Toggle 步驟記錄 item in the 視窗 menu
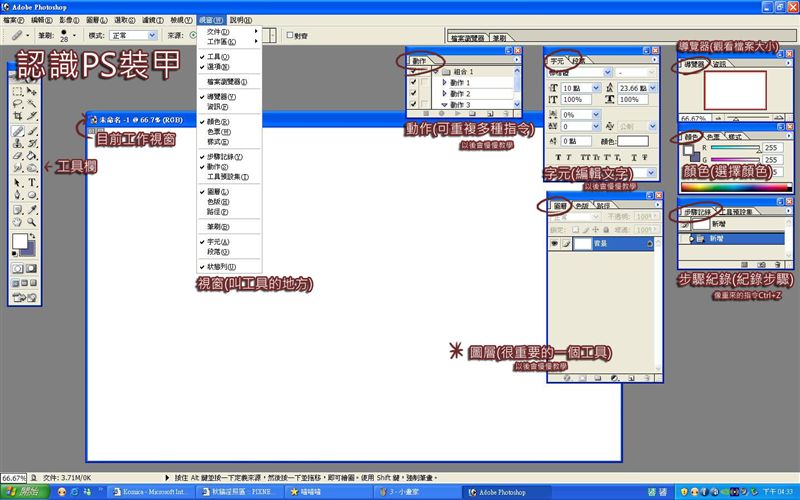The image size is (800, 500). click(x=229, y=157)
